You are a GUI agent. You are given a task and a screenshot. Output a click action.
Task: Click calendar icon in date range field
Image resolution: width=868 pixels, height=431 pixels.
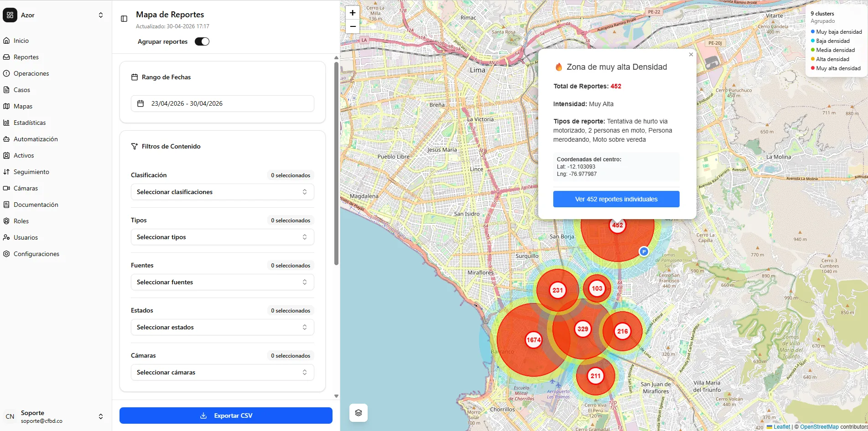(x=140, y=103)
